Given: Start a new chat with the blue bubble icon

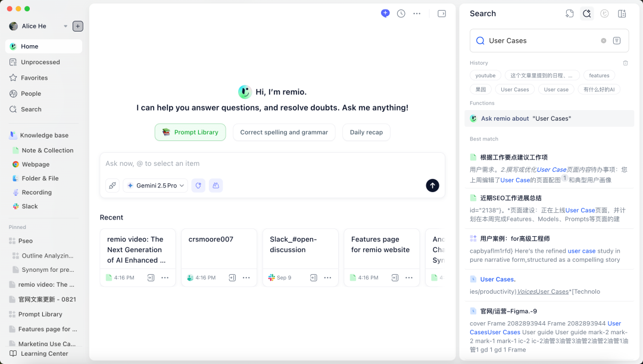Looking at the screenshot, I should [385, 14].
